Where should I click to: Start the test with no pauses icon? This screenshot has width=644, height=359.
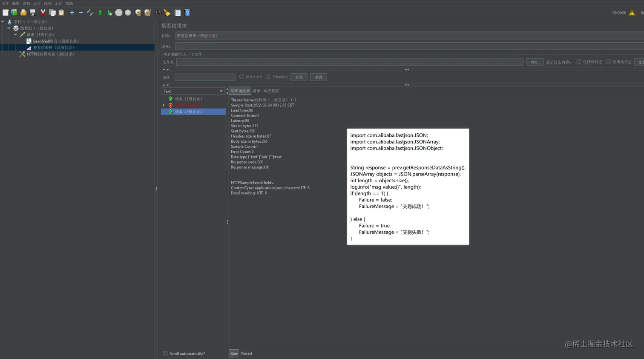coord(109,13)
